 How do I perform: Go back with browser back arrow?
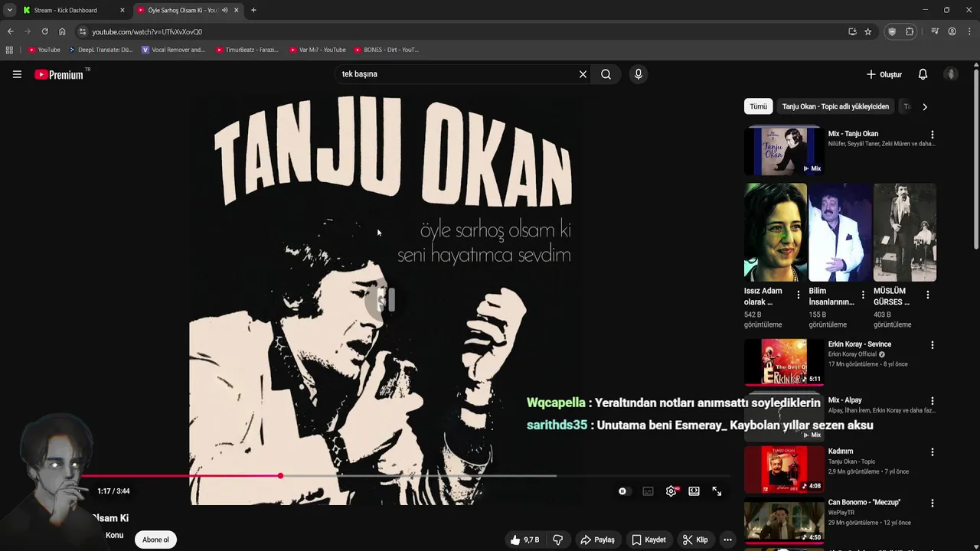(x=10, y=31)
